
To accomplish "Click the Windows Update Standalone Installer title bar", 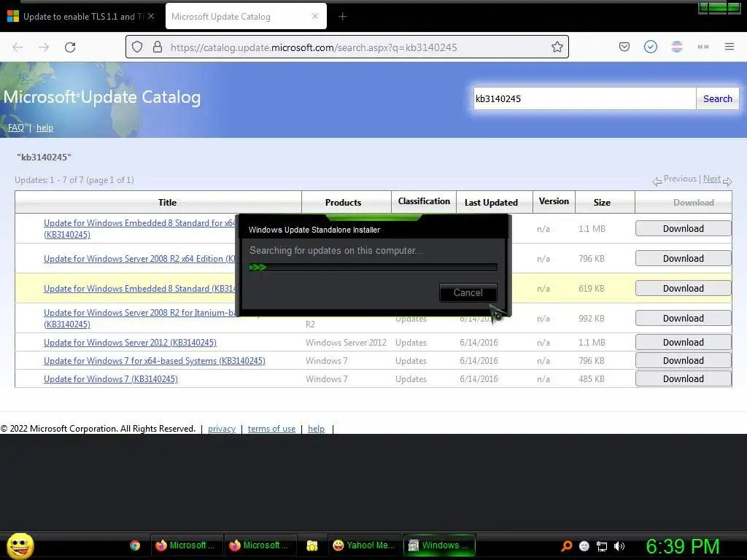I will (x=373, y=230).
